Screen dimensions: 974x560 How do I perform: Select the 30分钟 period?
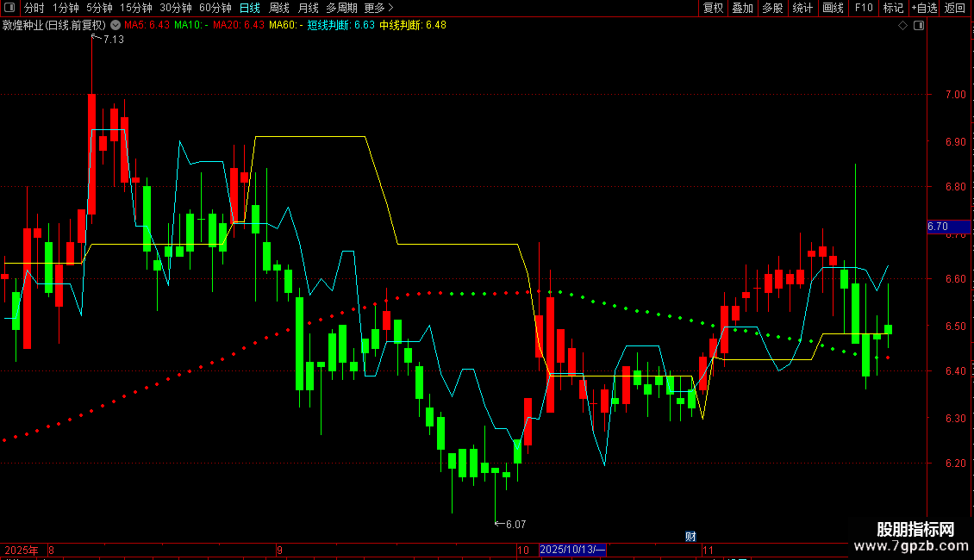pos(176,8)
